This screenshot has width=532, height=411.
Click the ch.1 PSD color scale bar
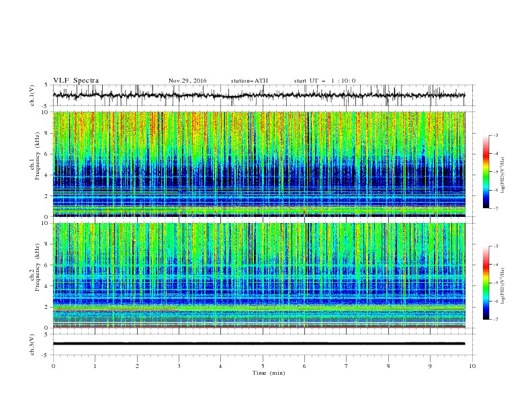(486, 172)
